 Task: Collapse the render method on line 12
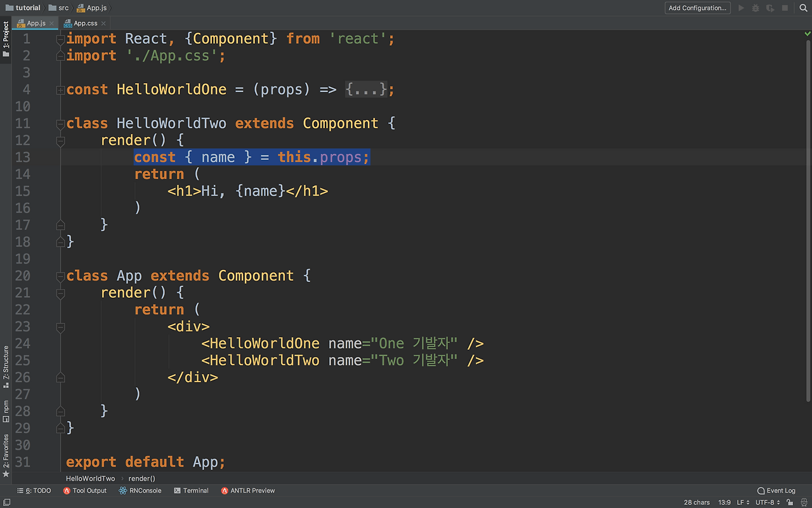point(61,141)
